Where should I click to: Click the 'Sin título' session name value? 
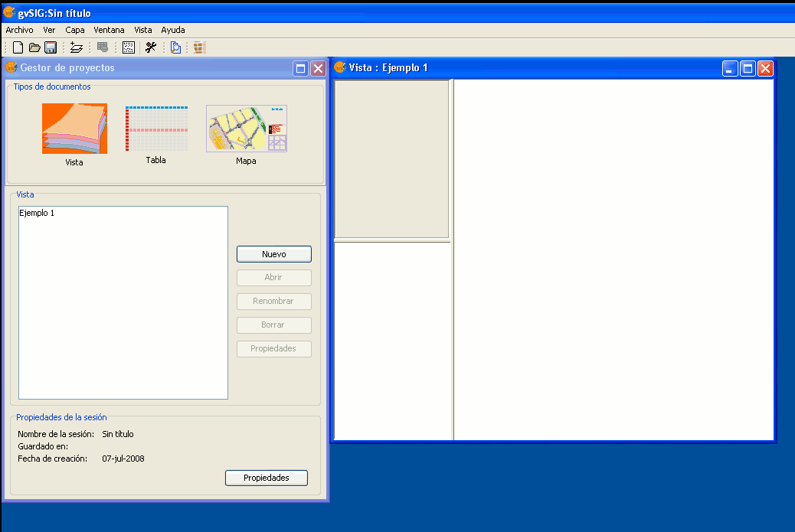pyautogui.click(x=118, y=434)
